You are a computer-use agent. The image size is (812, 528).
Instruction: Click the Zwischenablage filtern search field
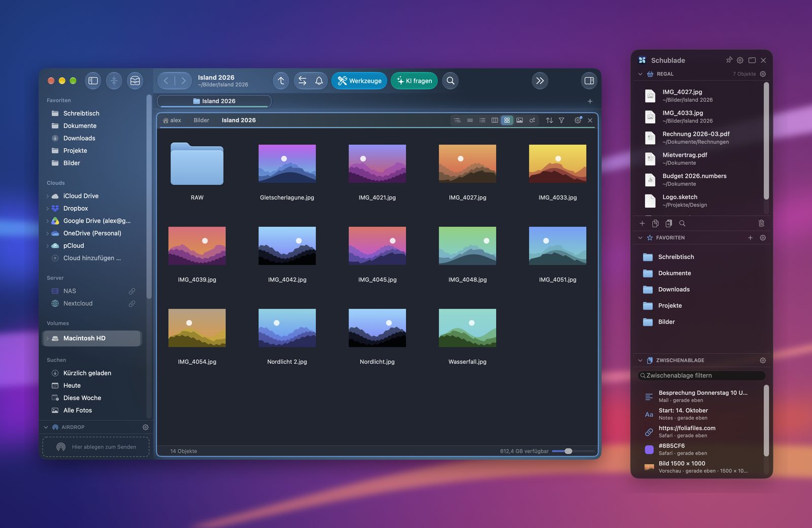[701, 376]
